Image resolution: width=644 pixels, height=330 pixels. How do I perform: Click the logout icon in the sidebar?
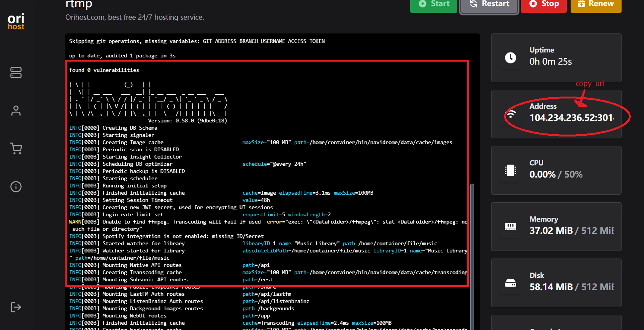coord(16,307)
